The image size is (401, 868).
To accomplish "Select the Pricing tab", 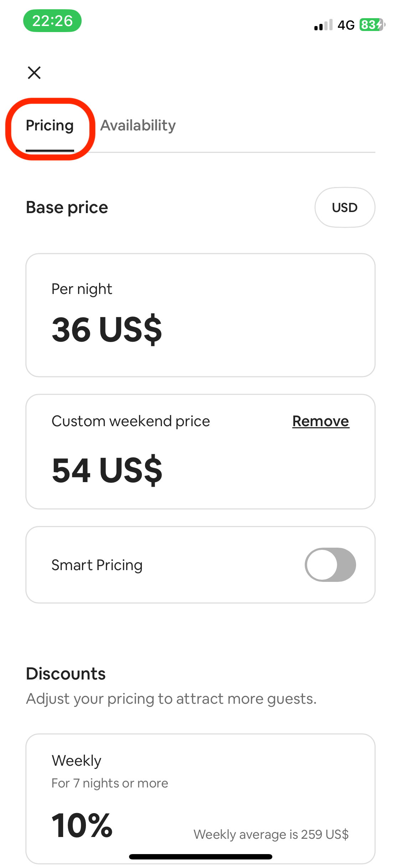I will (50, 125).
